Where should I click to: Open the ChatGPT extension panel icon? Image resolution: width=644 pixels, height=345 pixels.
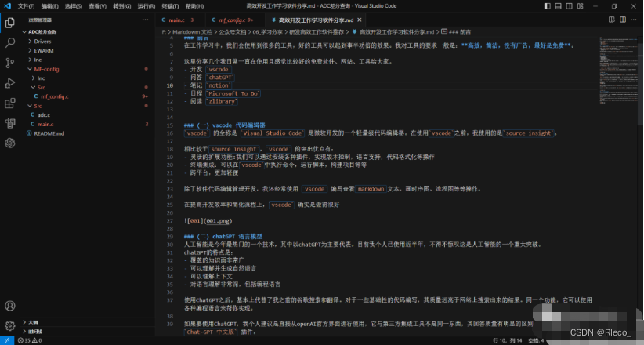tap(10, 143)
